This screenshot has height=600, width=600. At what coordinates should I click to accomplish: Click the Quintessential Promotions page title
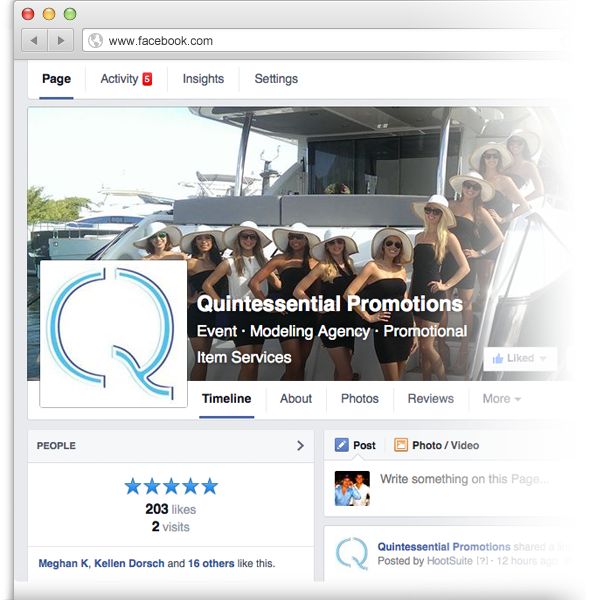(x=329, y=304)
